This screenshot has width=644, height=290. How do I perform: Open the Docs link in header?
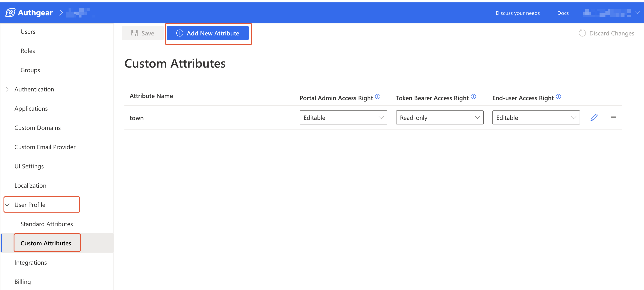(563, 13)
